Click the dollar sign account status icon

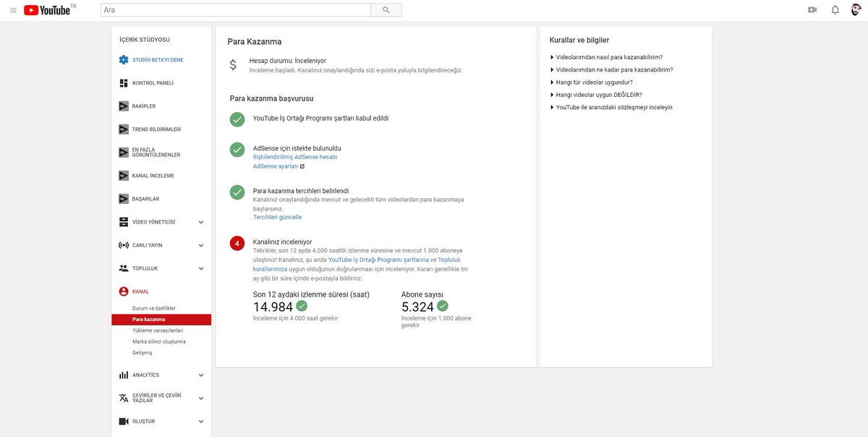tap(233, 64)
